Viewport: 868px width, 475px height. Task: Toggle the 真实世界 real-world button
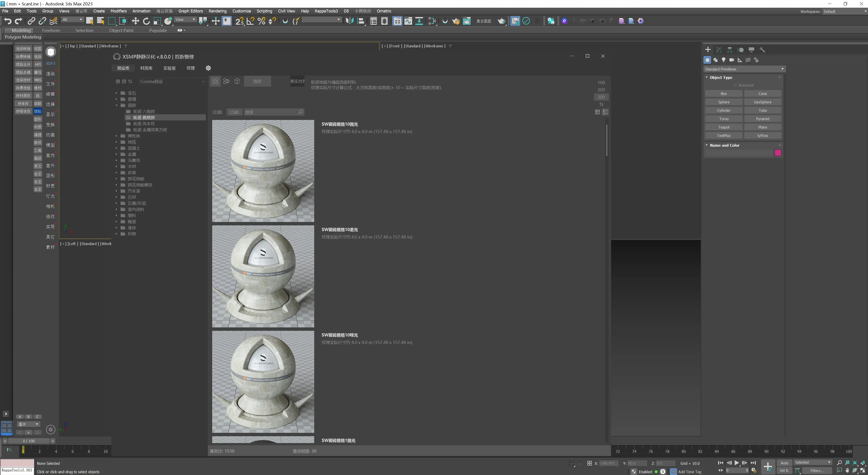(x=297, y=81)
